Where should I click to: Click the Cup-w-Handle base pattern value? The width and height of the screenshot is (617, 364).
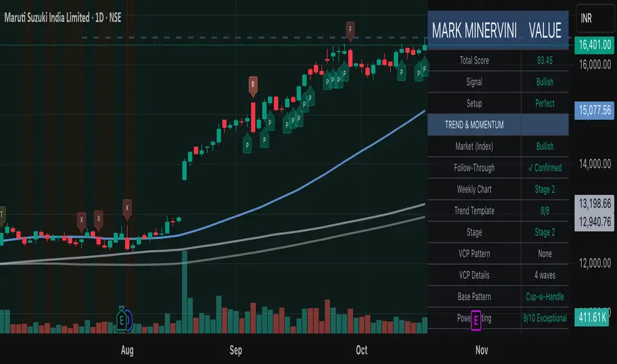pos(545,296)
